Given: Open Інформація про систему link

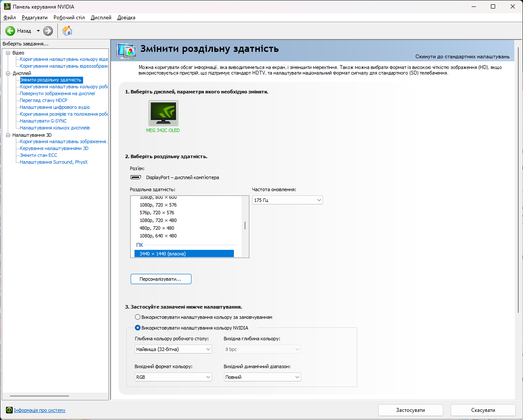Looking at the screenshot, I should (x=40, y=410).
